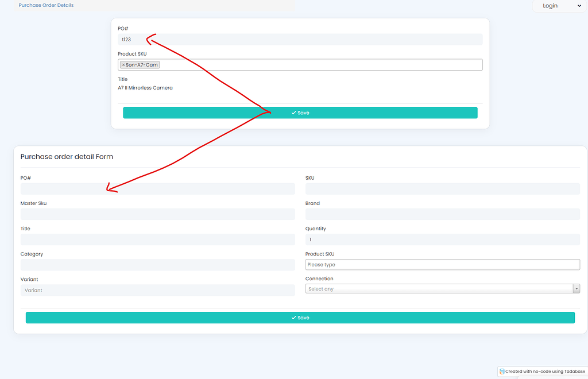This screenshot has height=379, width=588.
Task: Click the Quantity field showing 1
Action: 442,239
